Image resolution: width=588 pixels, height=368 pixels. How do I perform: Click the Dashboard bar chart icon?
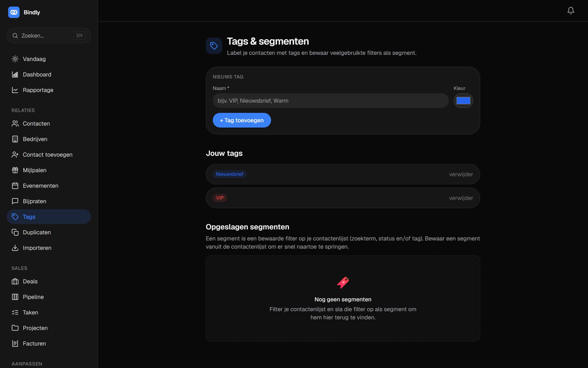click(x=15, y=74)
